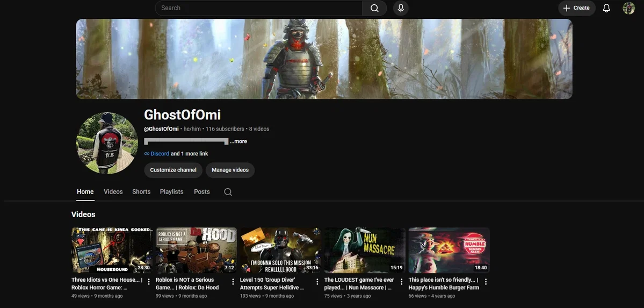Click Customize channel
Viewport: 644px width, 308px height.
tap(173, 170)
